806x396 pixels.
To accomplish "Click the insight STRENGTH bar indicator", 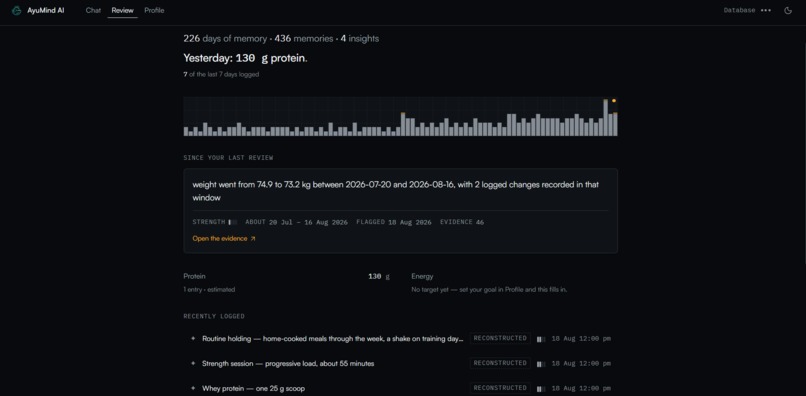I will [232, 222].
